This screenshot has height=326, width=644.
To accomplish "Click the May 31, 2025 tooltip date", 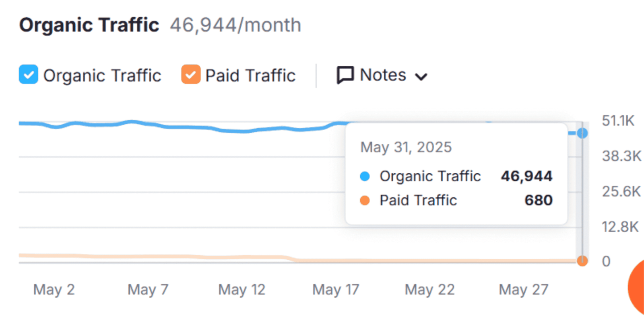I will pos(406,148).
